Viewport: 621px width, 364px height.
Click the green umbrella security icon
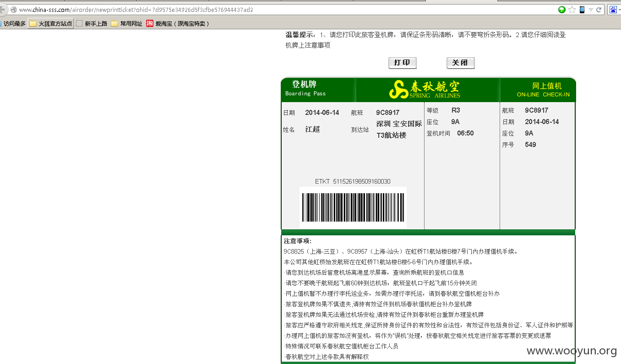(x=562, y=10)
